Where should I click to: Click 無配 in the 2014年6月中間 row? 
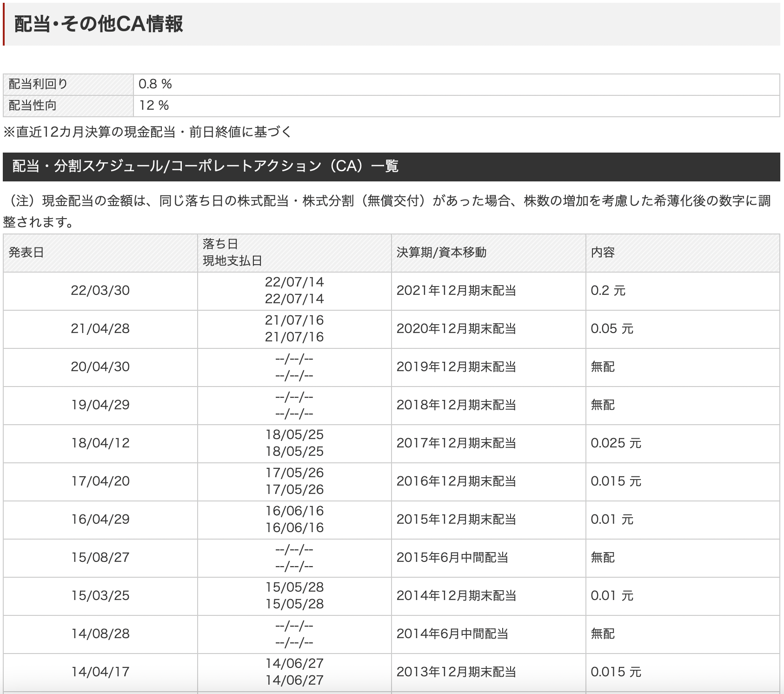pos(603,634)
